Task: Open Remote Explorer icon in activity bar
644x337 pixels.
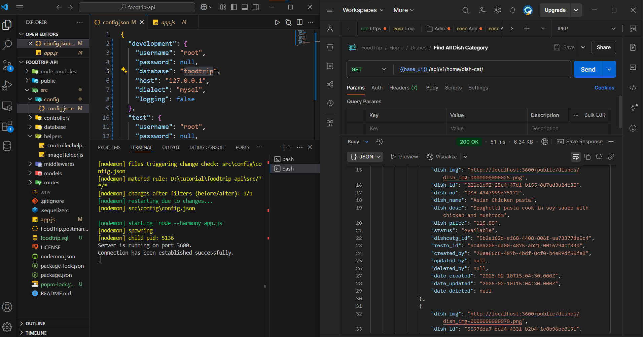Action: coord(7,106)
